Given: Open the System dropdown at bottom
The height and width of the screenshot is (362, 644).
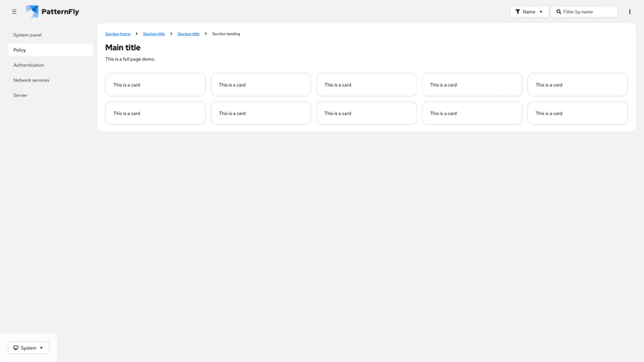Looking at the screenshot, I should point(29,348).
